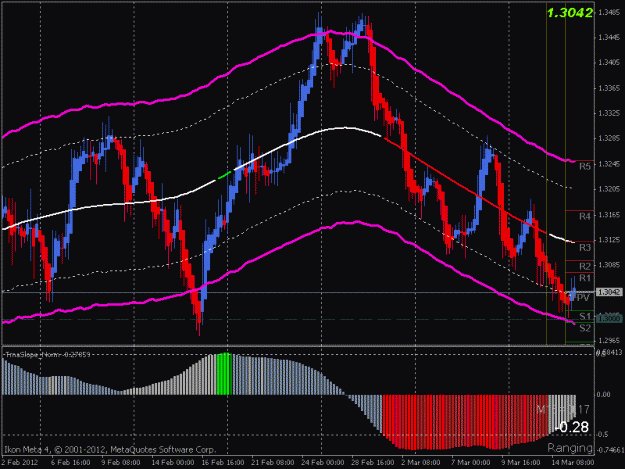
Task: Pick the R1 pivot level label
Action: (585, 278)
